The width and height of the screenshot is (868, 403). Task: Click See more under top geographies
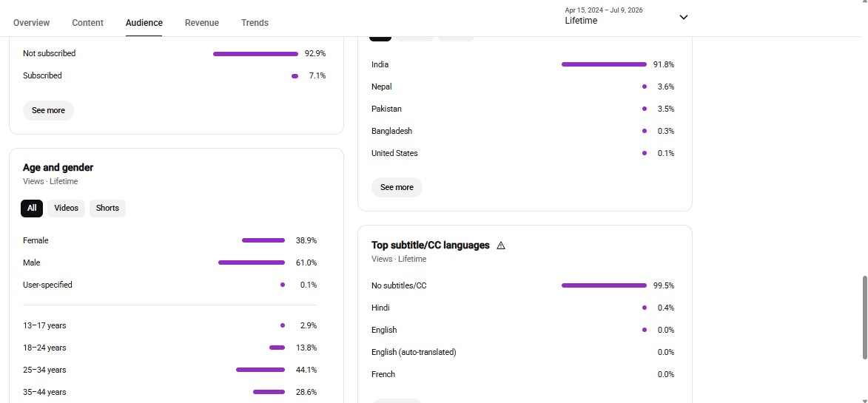coord(397,187)
